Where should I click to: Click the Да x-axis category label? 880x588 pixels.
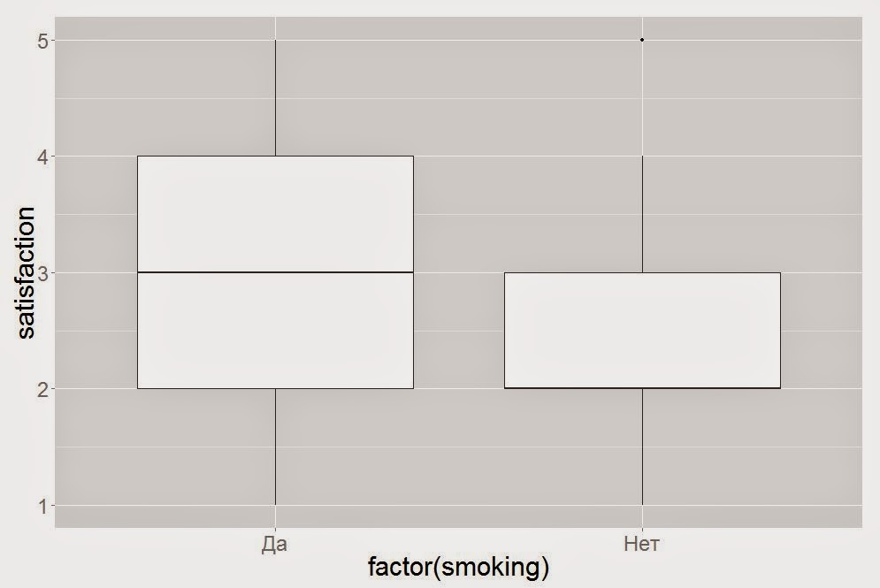(x=275, y=543)
